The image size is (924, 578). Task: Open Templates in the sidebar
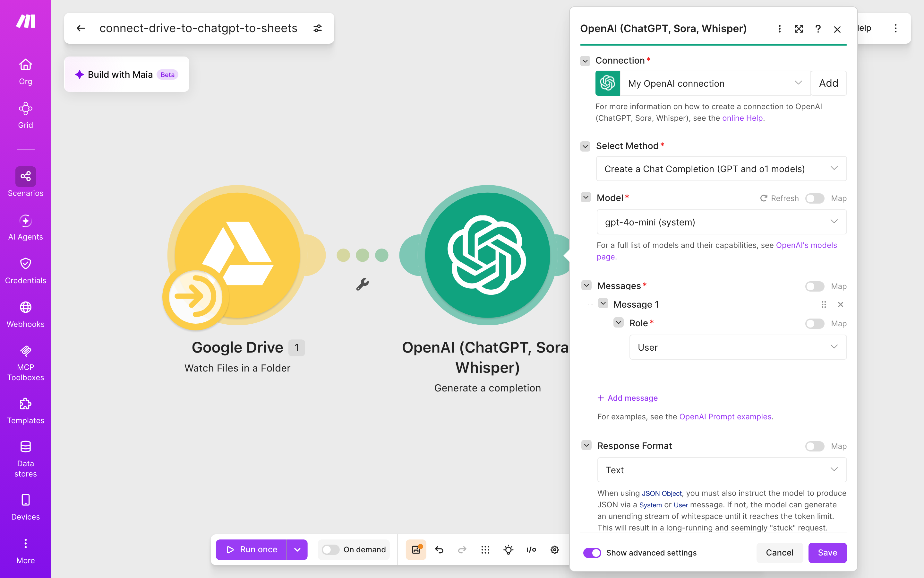click(26, 411)
